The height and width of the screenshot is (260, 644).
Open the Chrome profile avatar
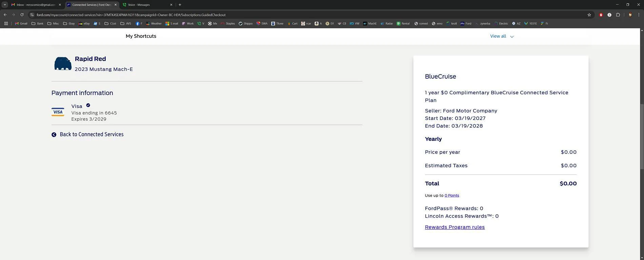(630, 15)
